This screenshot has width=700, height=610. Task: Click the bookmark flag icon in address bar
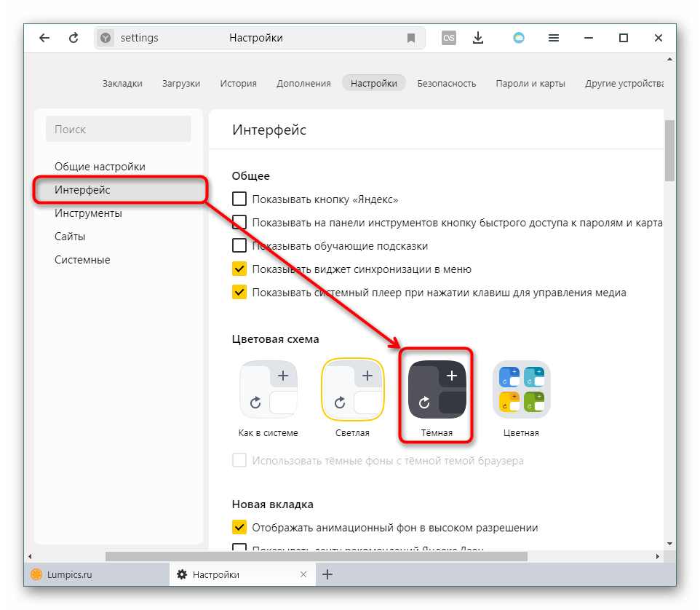pos(411,38)
